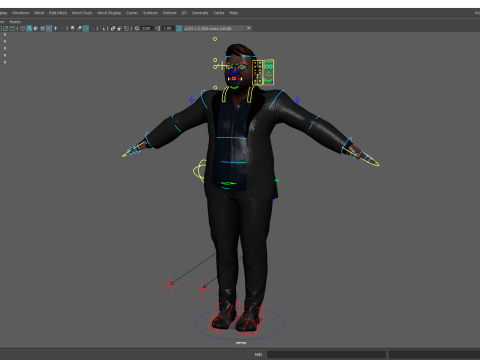The width and height of the screenshot is (480, 360).
Task: Open the viewport Panels menu
Action: click(15, 22)
